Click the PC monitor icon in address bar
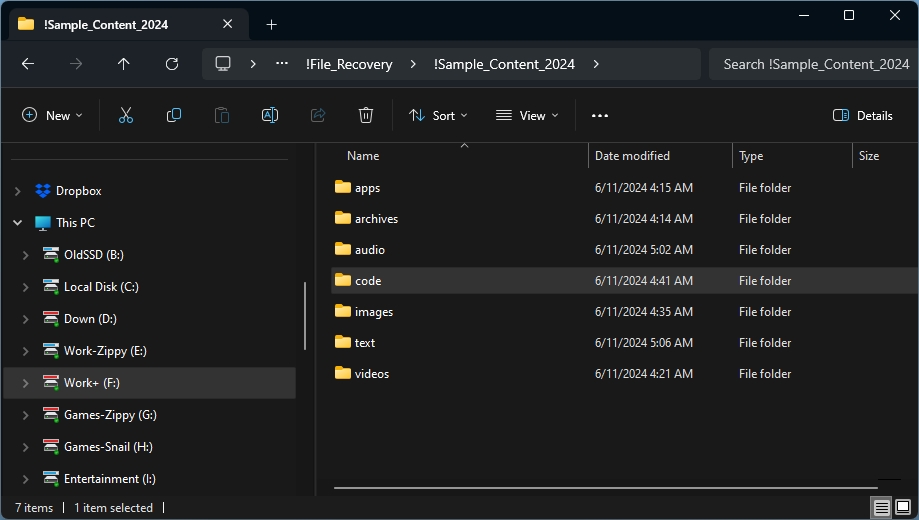 click(x=223, y=64)
